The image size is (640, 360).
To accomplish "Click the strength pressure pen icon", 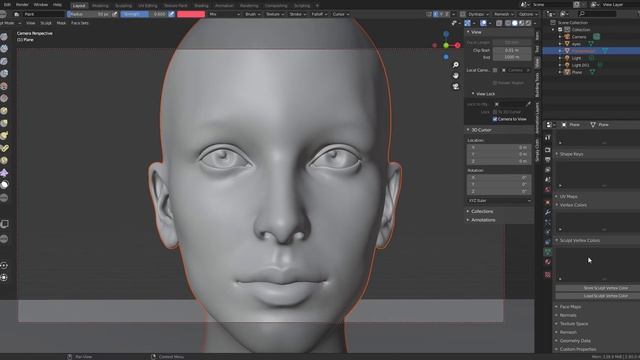I will (171, 14).
